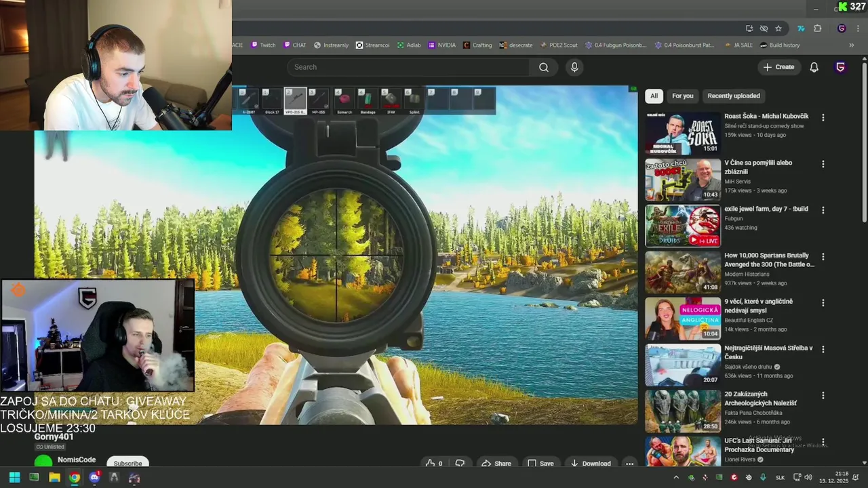Open the desecrate bookmark
The height and width of the screenshot is (488, 868).
pyautogui.click(x=516, y=45)
